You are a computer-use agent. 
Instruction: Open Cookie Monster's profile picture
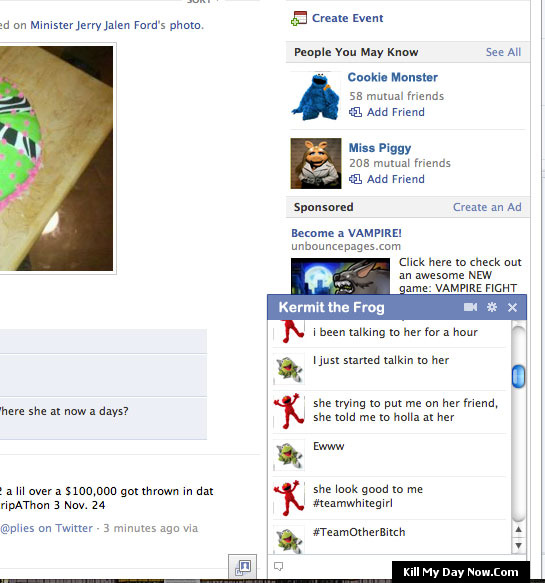point(315,96)
